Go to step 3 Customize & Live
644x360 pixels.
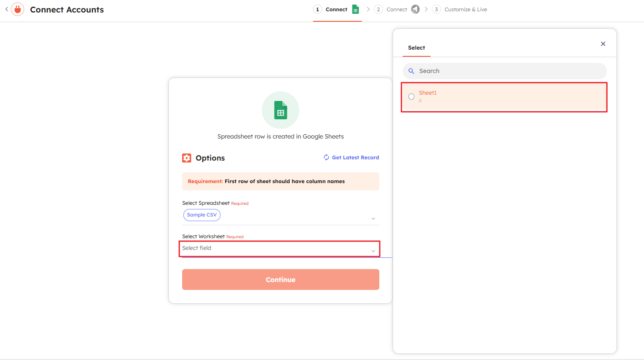click(x=465, y=10)
